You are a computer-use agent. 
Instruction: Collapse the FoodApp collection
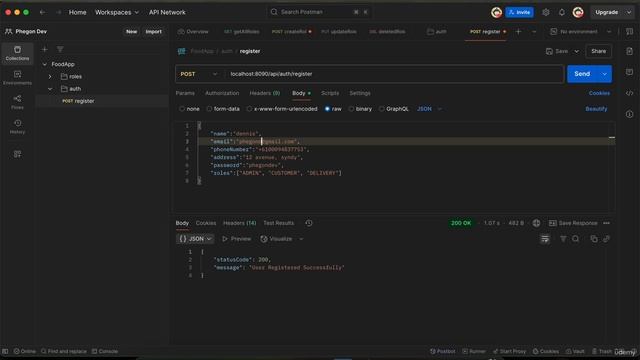(x=44, y=64)
